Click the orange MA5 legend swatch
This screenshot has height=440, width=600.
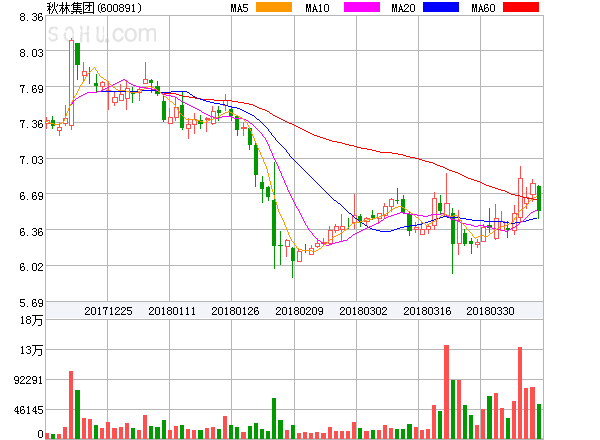point(274,7)
